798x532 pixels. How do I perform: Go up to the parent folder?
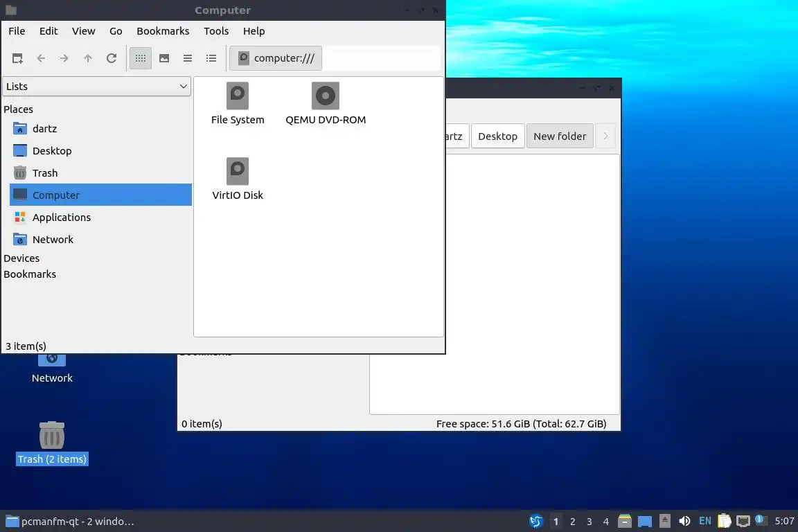point(87,59)
